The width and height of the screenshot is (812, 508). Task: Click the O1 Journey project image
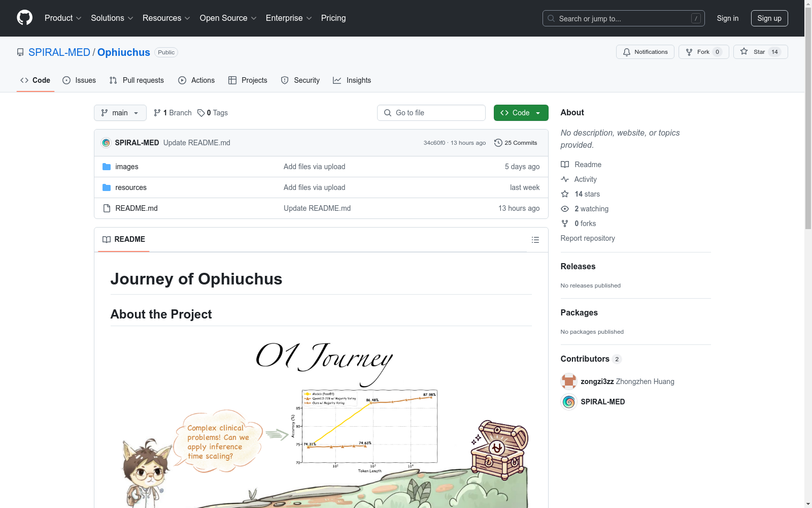pyautogui.click(x=321, y=422)
